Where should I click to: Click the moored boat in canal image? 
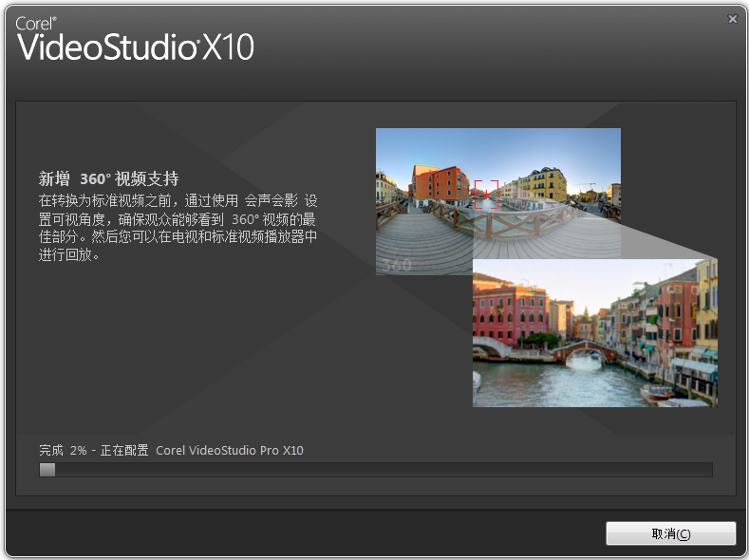(659, 392)
